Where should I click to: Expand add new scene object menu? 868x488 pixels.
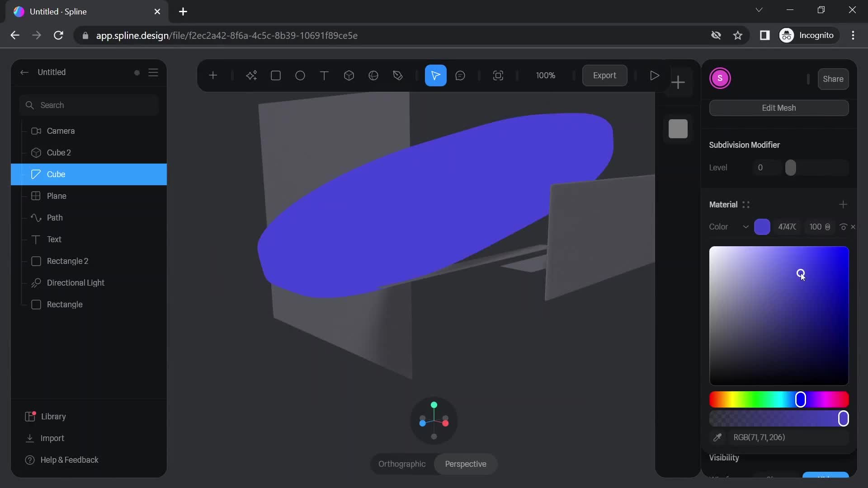pyautogui.click(x=213, y=75)
